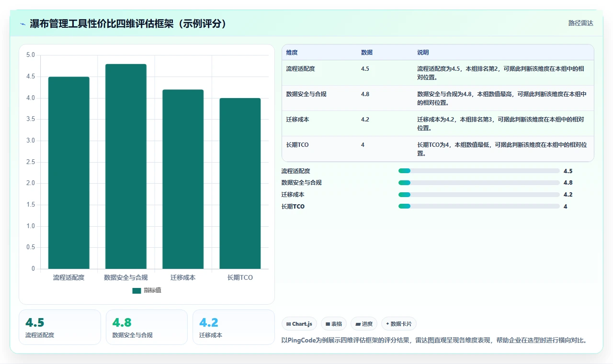613x364 pixels.
Task: Click the 迁移成本 bar in chart
Action: click(x=183, y=179)
